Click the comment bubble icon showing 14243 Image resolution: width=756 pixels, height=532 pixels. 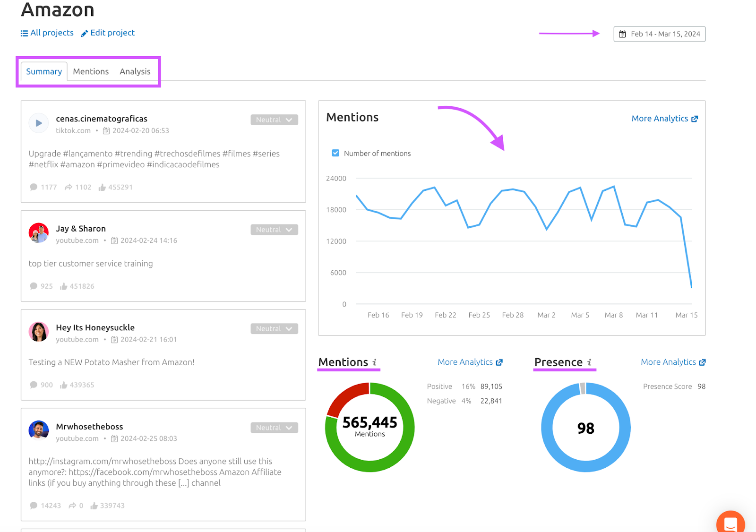point(34,506)
